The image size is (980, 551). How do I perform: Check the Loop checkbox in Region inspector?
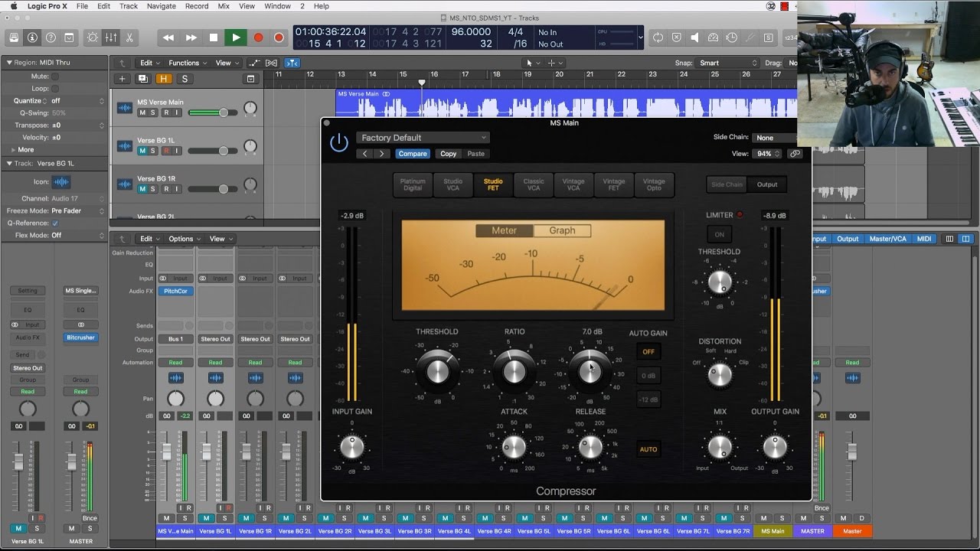[55, 89]
